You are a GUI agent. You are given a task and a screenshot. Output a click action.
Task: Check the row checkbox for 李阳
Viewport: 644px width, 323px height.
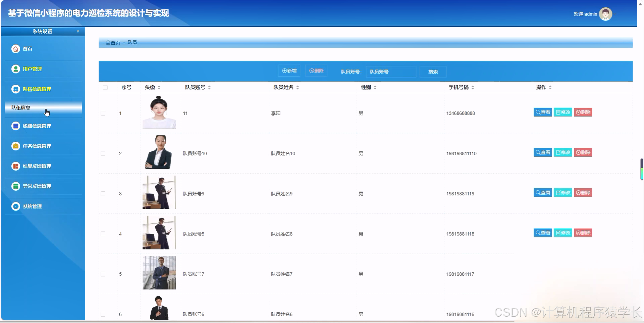click(x=103, y=113)
